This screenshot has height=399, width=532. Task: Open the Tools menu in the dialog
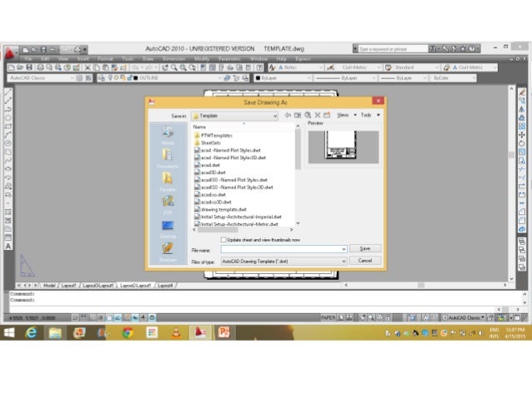[370, 115]
